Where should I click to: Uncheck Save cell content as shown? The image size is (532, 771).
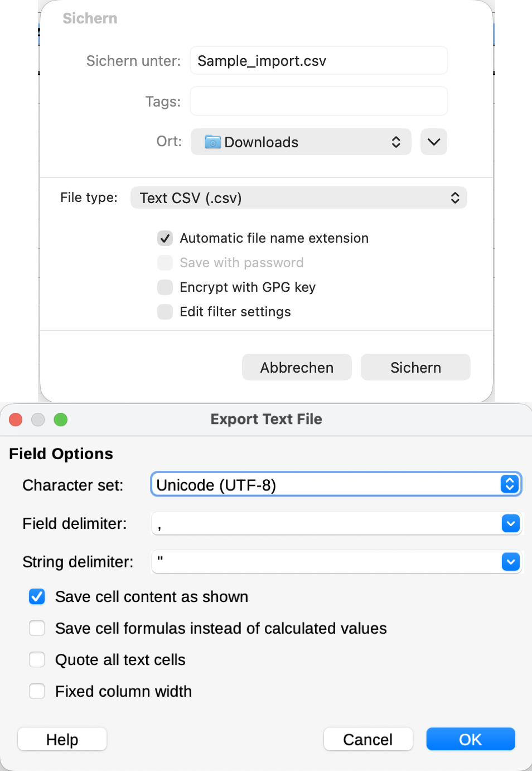tap(37, 596)
